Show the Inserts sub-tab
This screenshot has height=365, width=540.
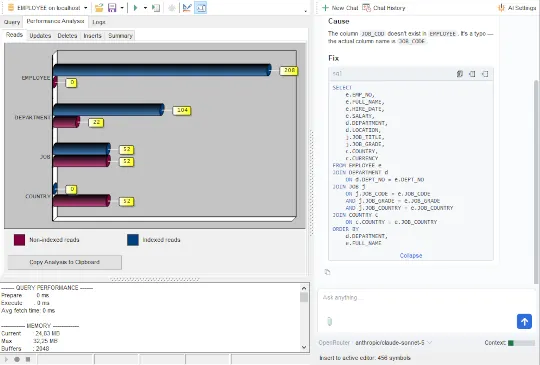(x=93, y=35)
